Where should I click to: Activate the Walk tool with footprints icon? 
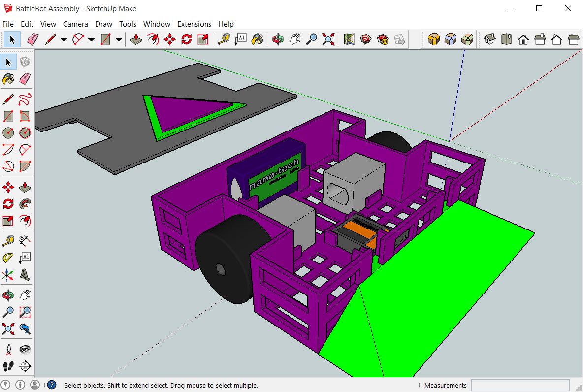(x=8, y=366)
